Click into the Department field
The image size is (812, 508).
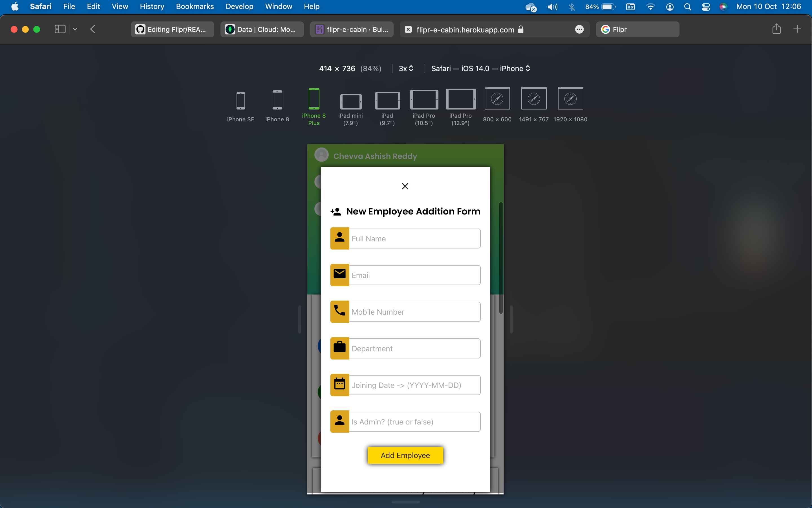tap(415, 349)
